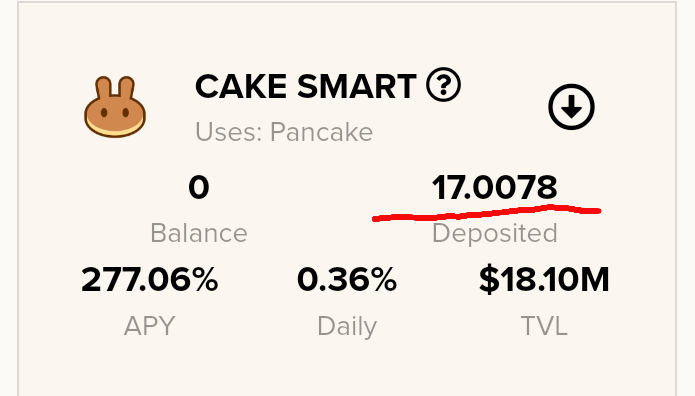The width and height of the screenshot is (695, 396).
Task: Click the word SMART in title
Action: [356, 86]
